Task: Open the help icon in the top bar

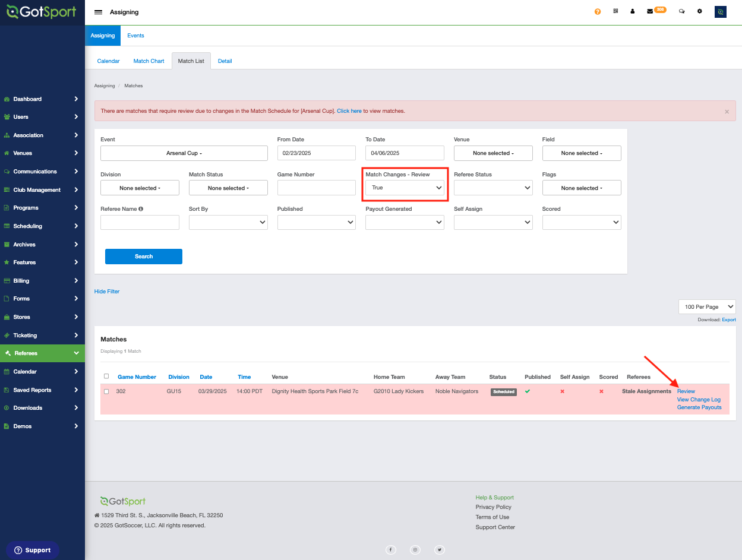Action: (597, 11)
